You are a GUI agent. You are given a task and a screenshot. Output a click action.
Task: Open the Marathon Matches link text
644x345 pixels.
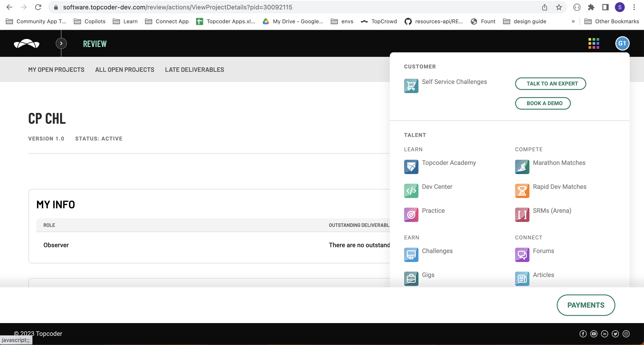click(x=559, y=163)
